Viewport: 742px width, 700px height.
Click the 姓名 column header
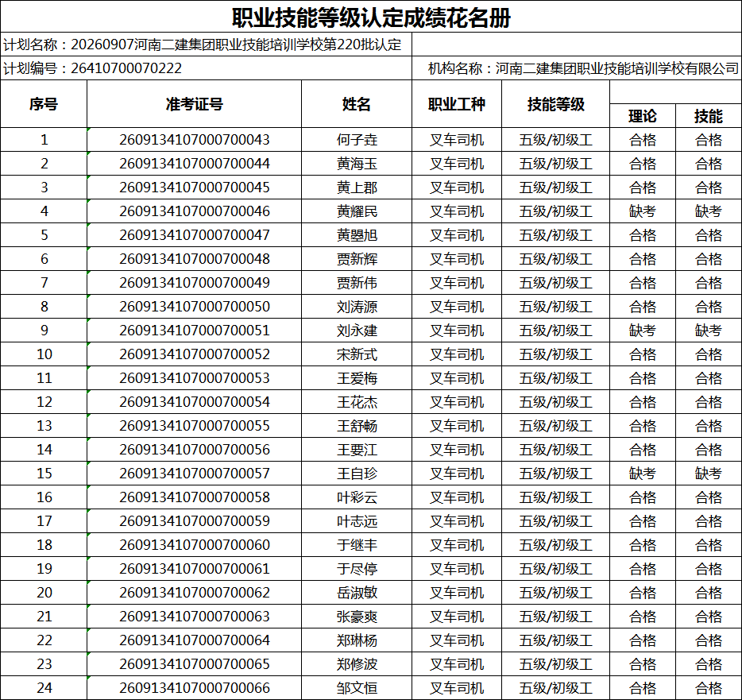click(357, 103)
